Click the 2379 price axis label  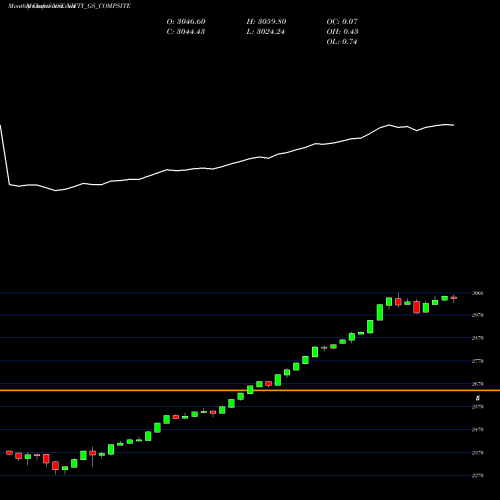(x=478, y=453)
